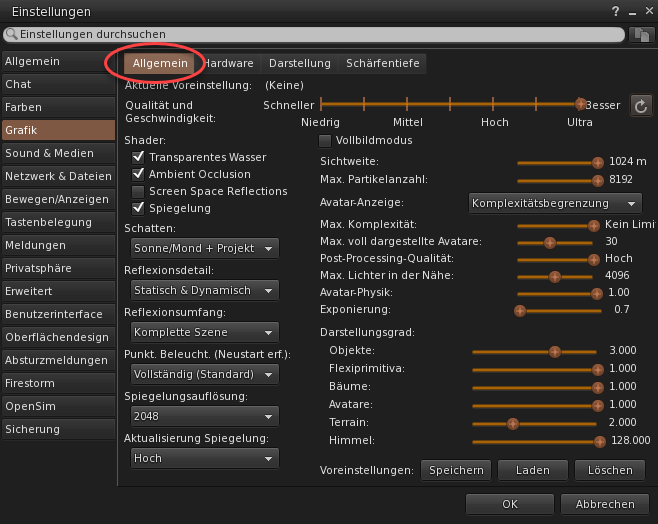Image resolution: width=658 pixels, height=524 pixels.
Task: Open the Schatten dropdown
Action: point(203,248)
